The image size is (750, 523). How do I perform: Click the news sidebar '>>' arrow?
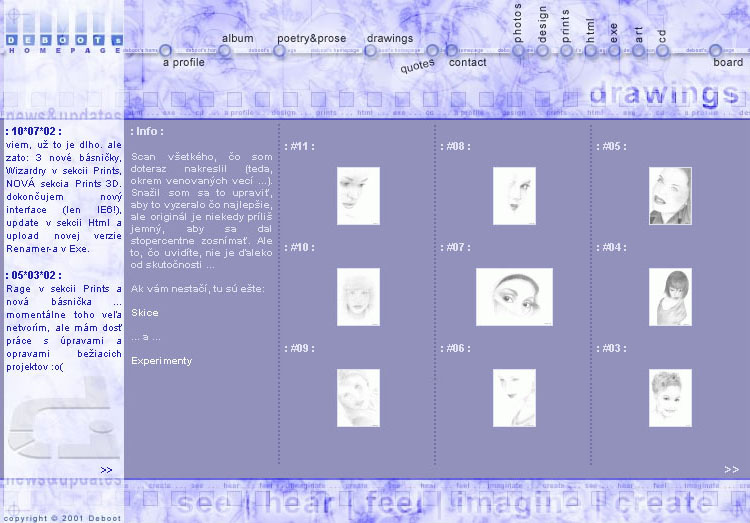(106, 469)
